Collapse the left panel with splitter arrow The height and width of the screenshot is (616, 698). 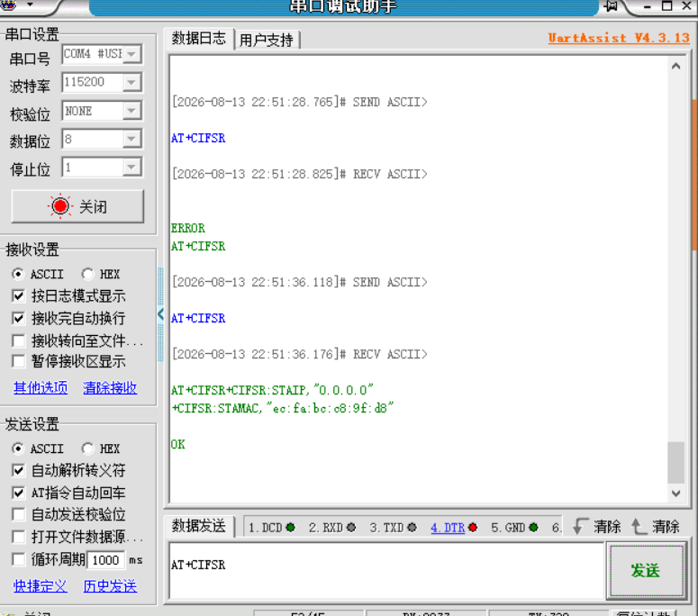pos(160,314)
